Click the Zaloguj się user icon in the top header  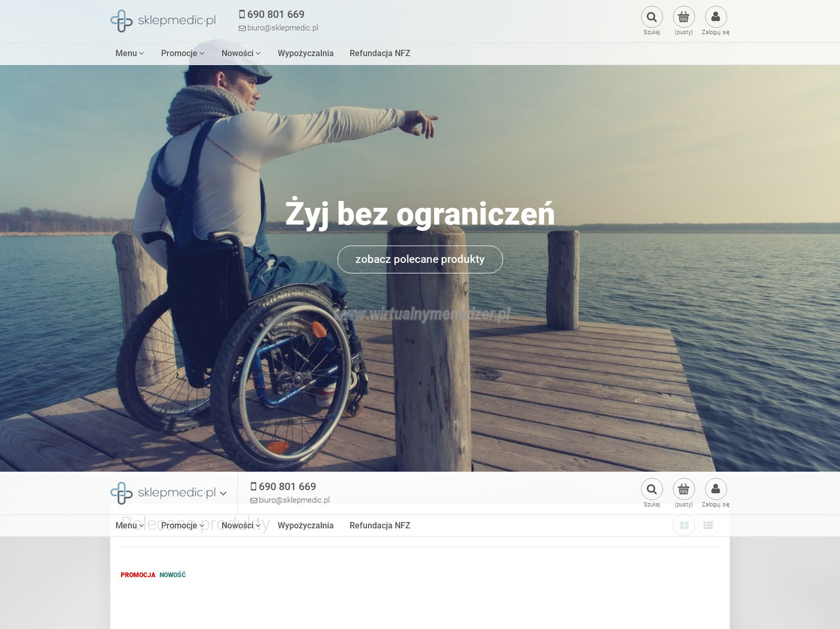[715, 17]
